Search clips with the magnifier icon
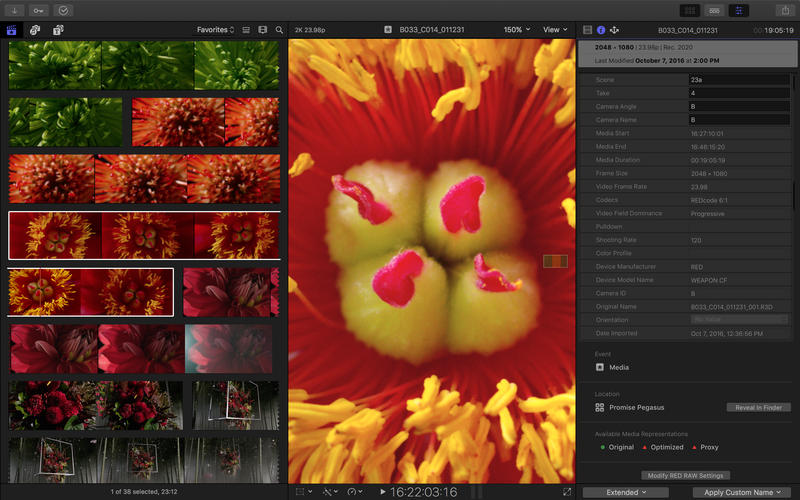The width and height of the screenshot is (800, 500). 279,30
